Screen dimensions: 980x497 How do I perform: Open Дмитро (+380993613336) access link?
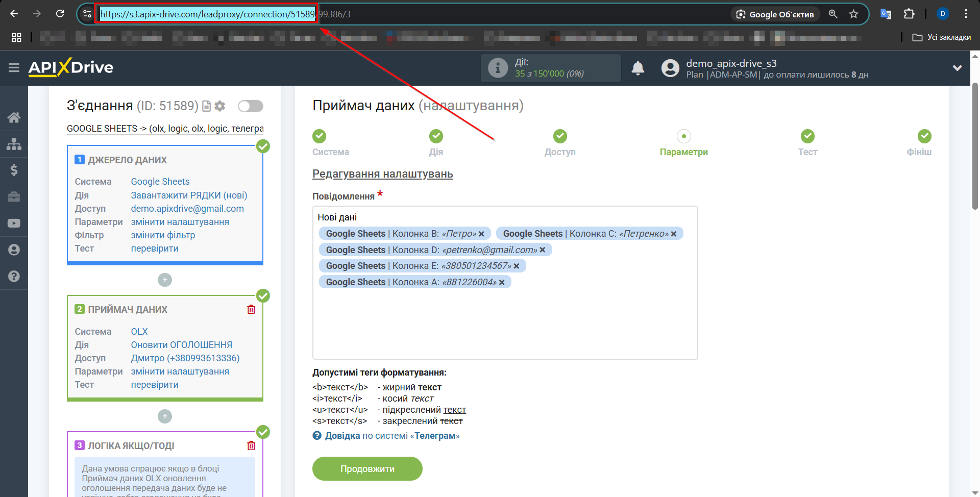(185, 358)
